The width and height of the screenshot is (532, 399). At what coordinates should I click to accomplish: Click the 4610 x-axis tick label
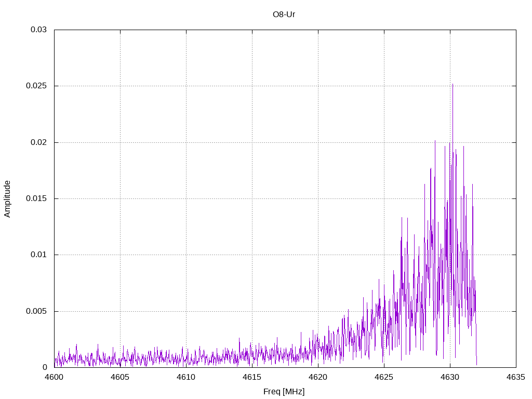[187, 377]
